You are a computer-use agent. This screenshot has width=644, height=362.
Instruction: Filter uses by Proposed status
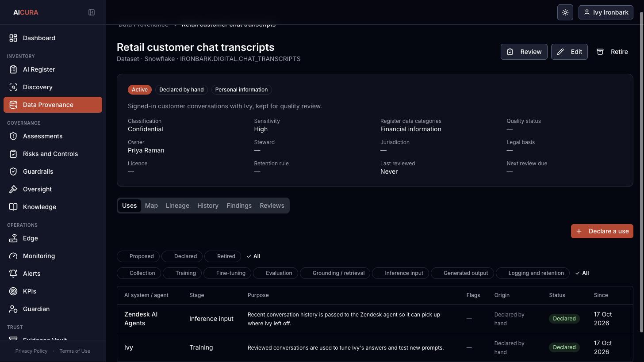pos(138,256)
